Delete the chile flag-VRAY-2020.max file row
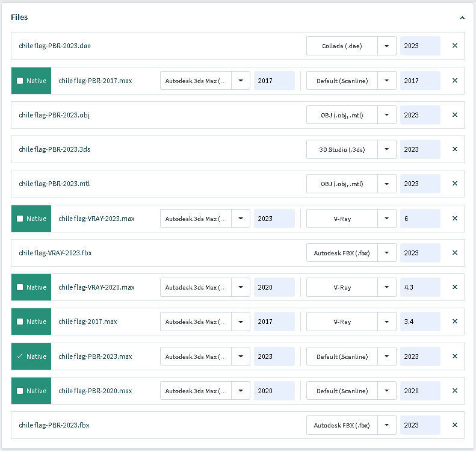This screenshot has width=476, height=451. tap(454, 287)
